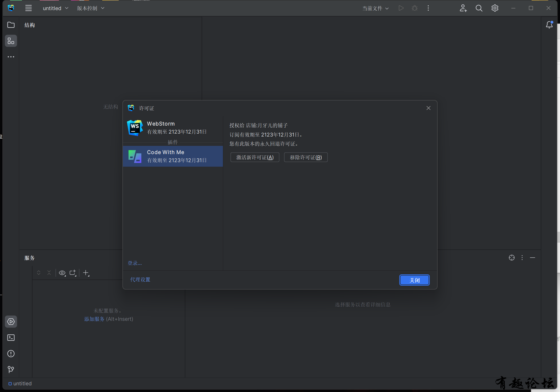Click the 授权给 店铺:月牙儿的铺子 text
The height and width of the screenshot is (392, 560).
[x=259, y=125]
